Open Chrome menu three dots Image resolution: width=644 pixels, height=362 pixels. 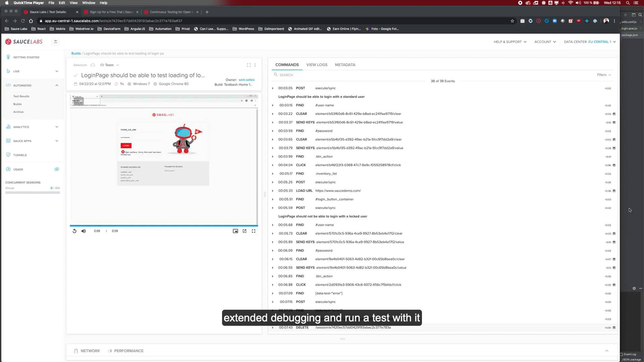614,21
